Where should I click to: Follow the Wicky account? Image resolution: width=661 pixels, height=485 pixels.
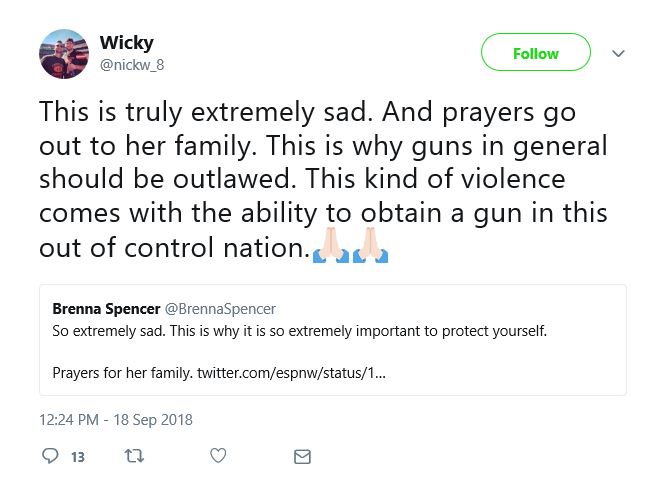tap(536, 52)
